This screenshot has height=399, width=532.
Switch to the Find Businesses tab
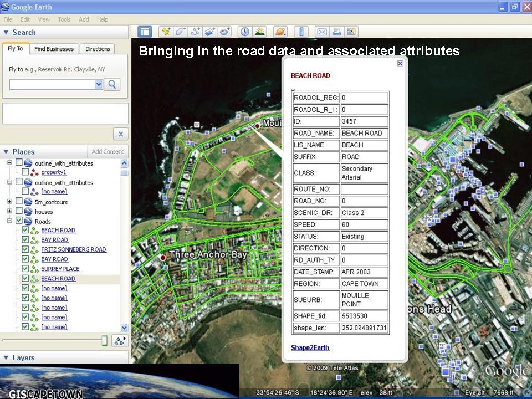tap(54, 49)
